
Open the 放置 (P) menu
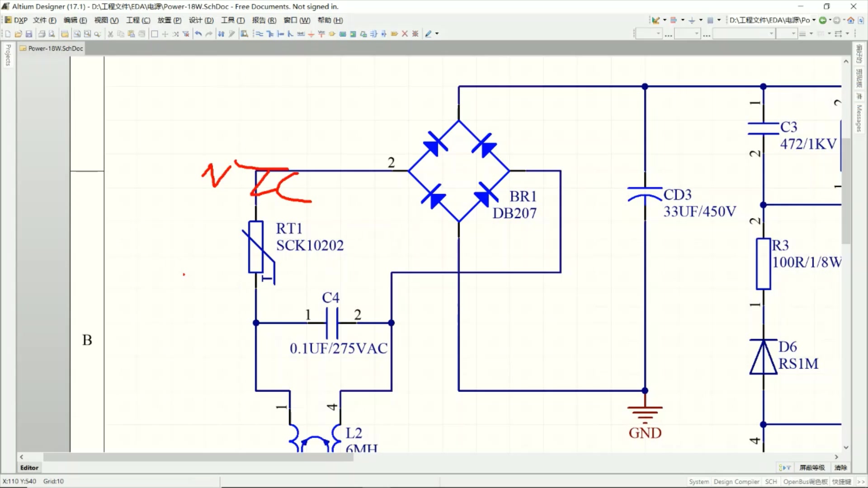tap(169, 20)
